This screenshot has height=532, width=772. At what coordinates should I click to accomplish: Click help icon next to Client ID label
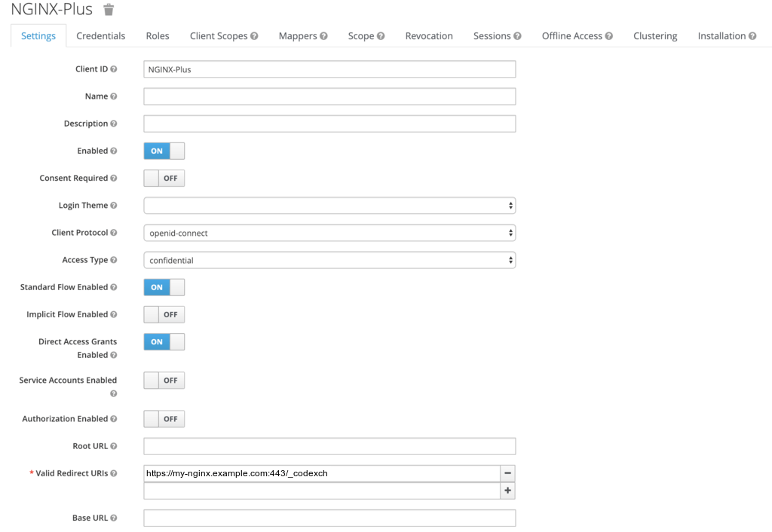click(x=114, y=69)
